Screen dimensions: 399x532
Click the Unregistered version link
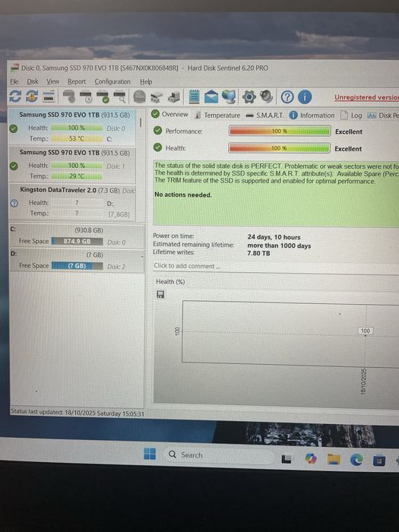pyautogui.click(x=366, y=97)
